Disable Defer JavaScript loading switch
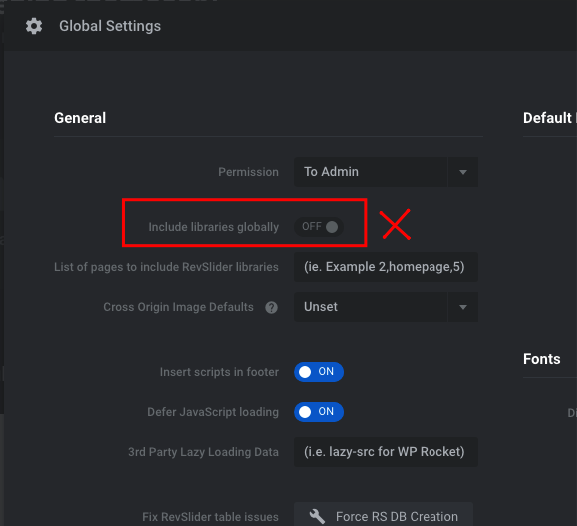This screenshot has height=526, width=577. [x=319, y=412]
